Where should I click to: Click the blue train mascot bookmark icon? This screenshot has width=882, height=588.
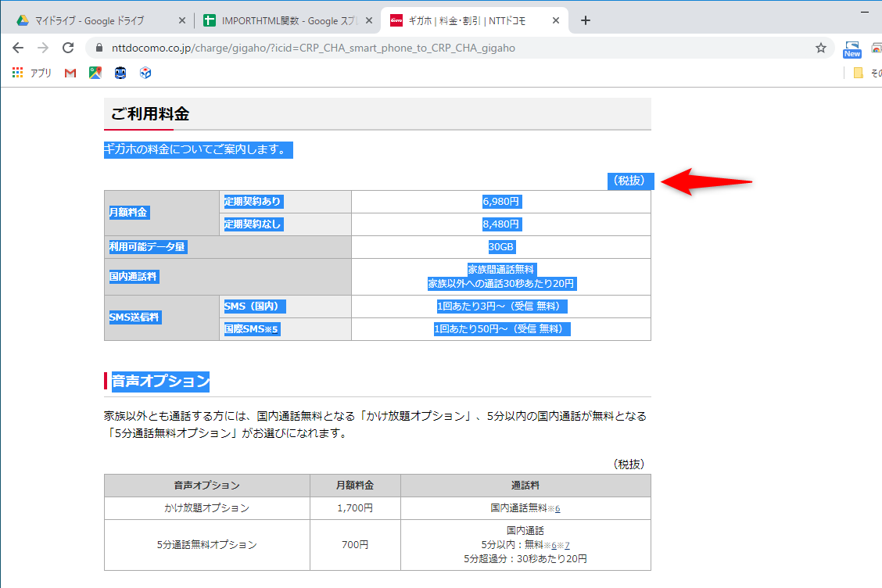120,73
